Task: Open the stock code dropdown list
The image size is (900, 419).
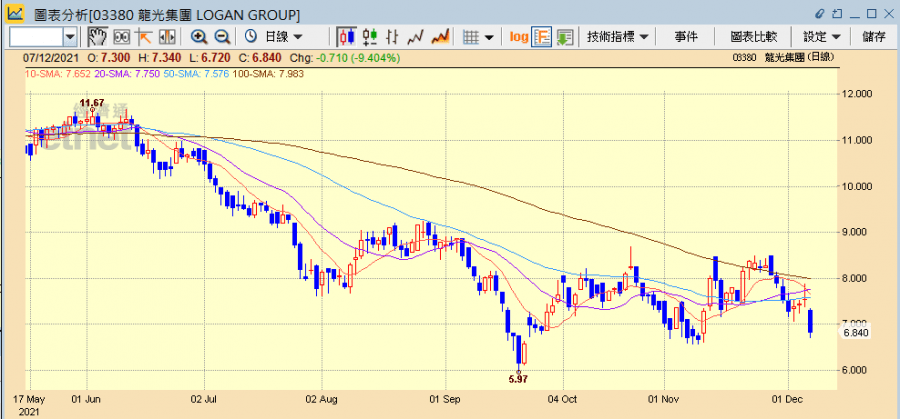Action: [x=70, y=36]
